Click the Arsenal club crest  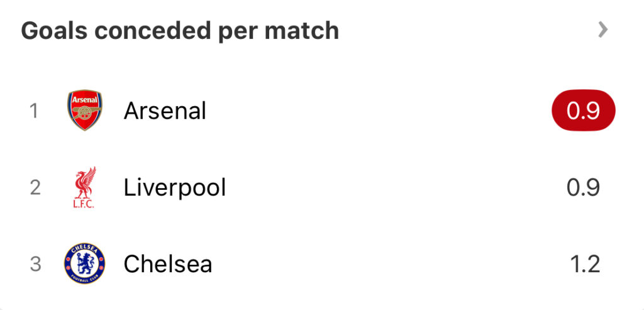(x=85, y=110)
